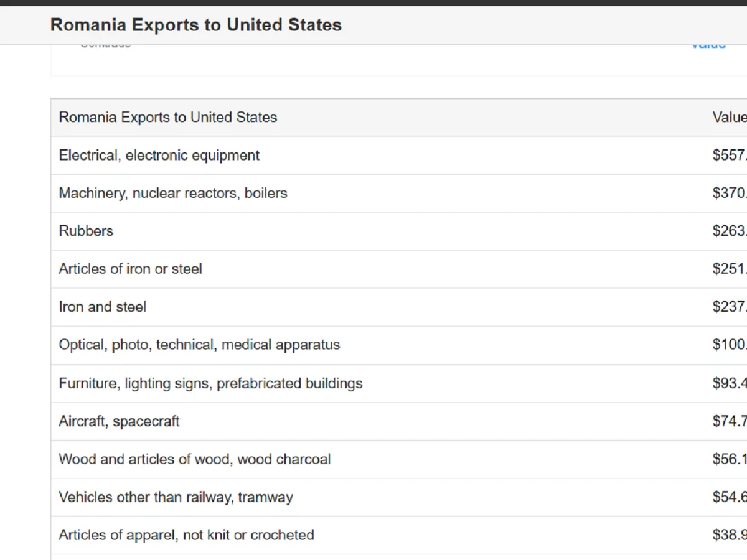Click the $557 value for Electrical equipment
Viewport: 747px width, 560px height.
729,156
